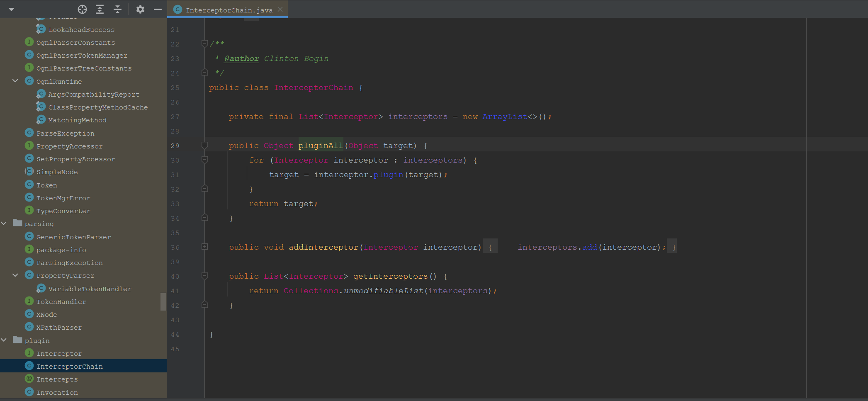This screenshot has width=868, height=401.
Task: Click line number 29 in gutter
Action: coord(175,146)
